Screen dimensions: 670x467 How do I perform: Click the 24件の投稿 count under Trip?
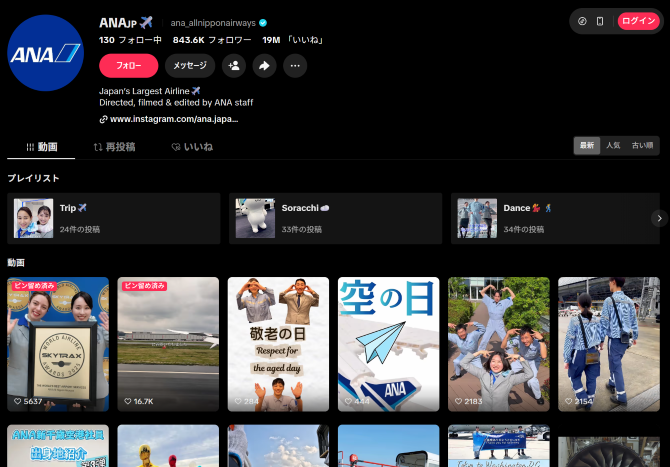(x=79, y=229)
